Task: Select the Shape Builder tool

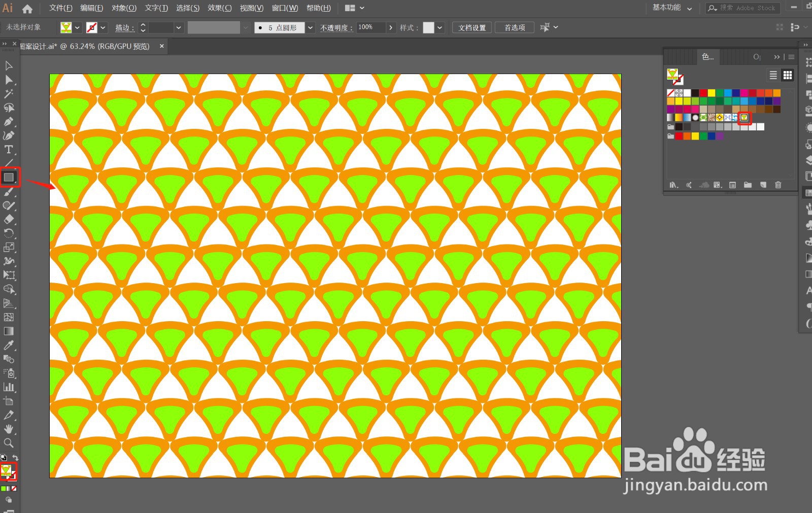Action: click(9, 289)
